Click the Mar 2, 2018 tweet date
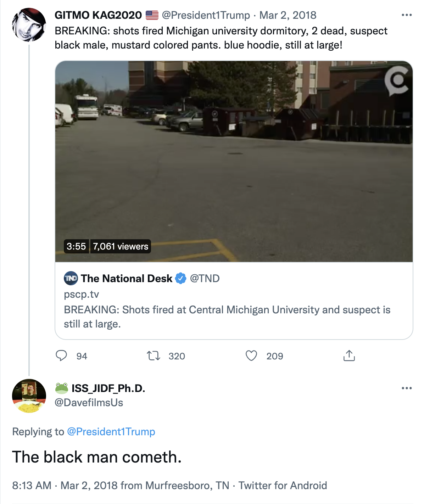 coord(288,15)
